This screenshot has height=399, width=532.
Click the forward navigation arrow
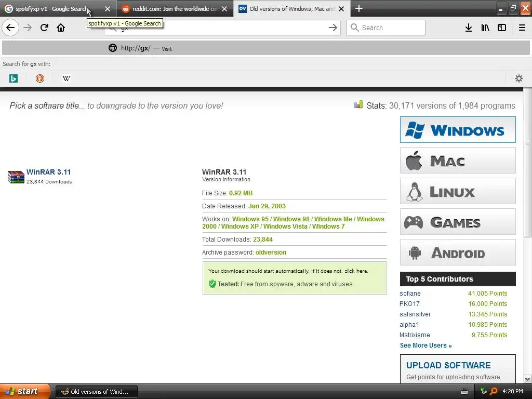point(28,28)
